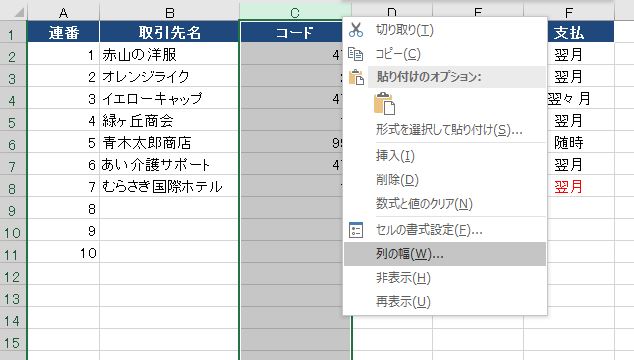Select row 11 header
Viewport: 634px width, 360px height.
13,253
